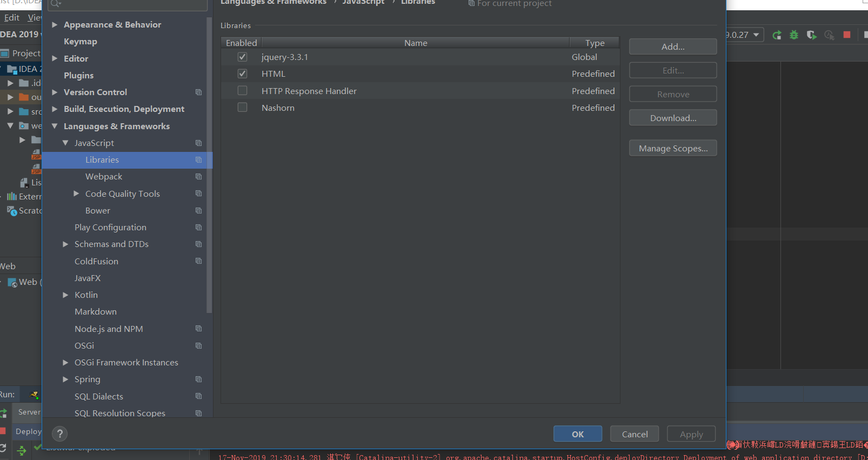868x460 pixels.
Task: Click project-level icon beside ColdFusion
Action: click(x=198, y=261)
